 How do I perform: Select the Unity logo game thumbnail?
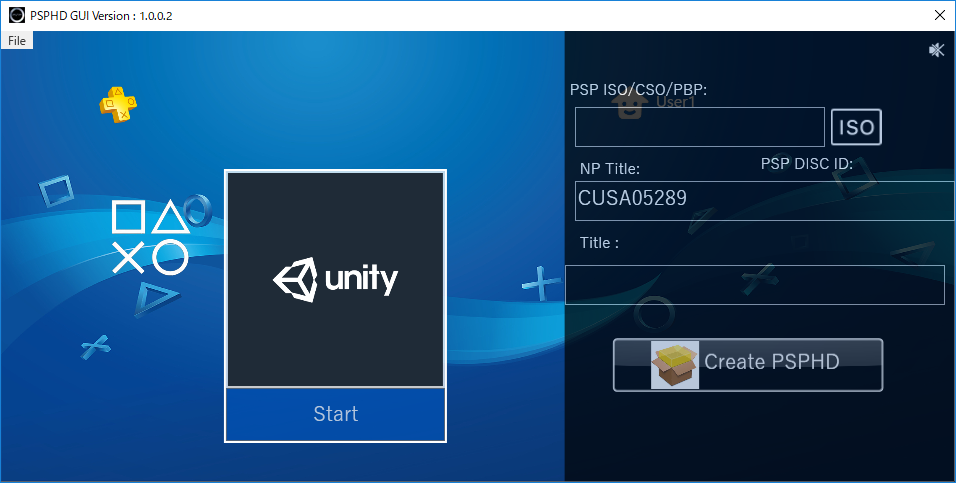[335, 279]
